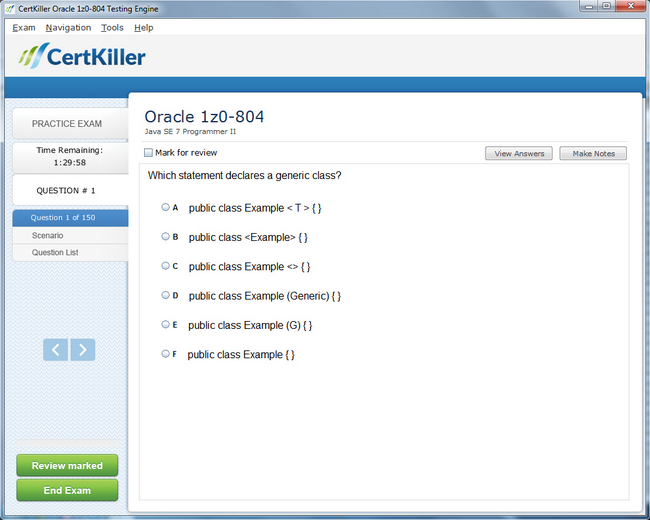The image size is (650, 520).
Task: Click the app icon in title bar
Action: 9,8
